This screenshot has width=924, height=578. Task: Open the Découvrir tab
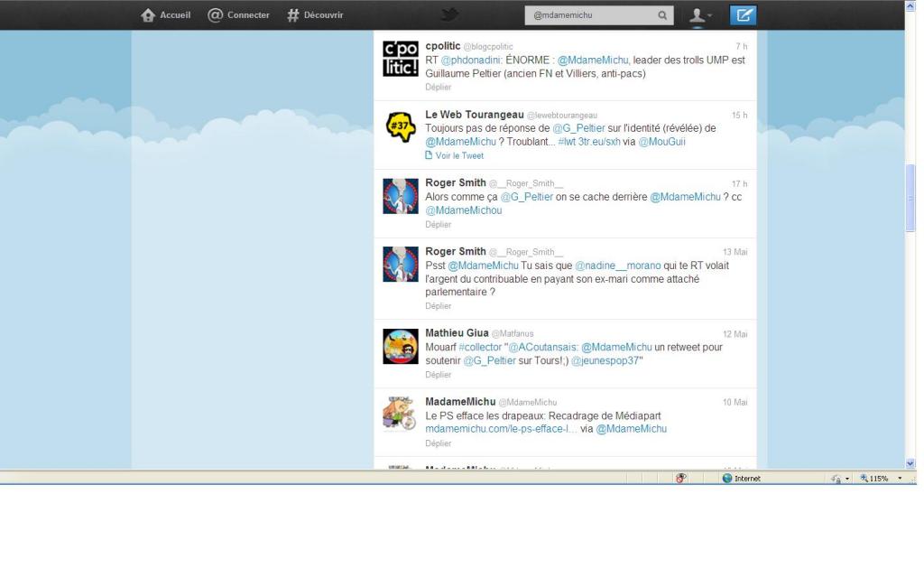(x=315, y=15)
